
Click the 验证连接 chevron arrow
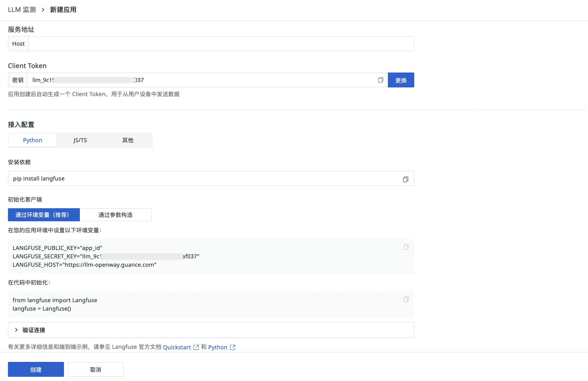click(16, 330)
